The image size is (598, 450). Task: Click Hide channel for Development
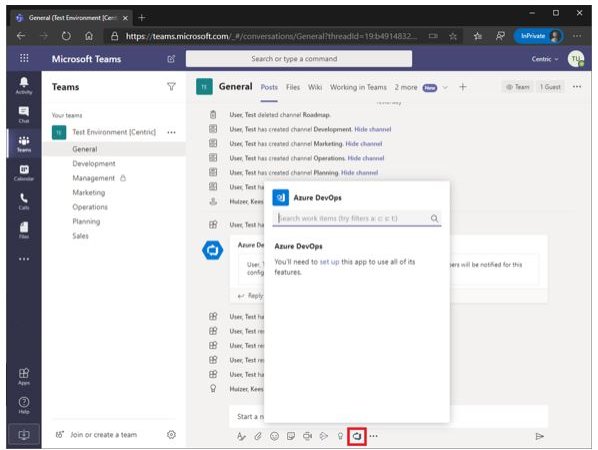click(x=373, y=129)
